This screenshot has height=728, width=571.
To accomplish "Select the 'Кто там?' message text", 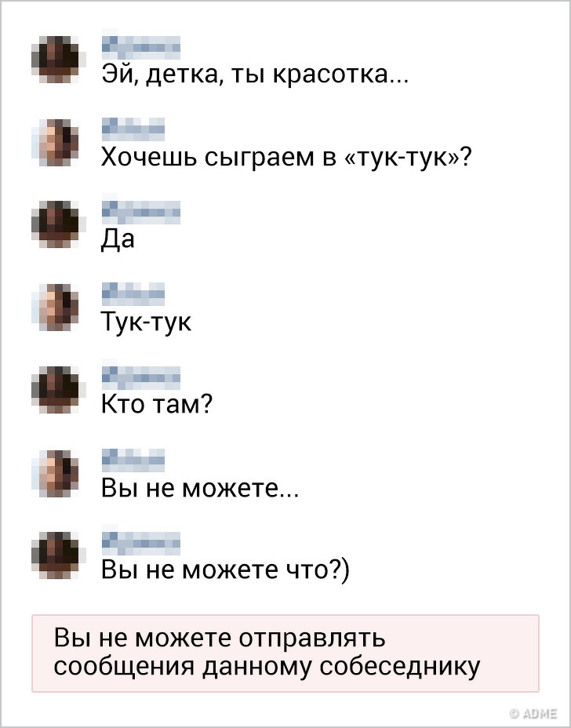I will [x=157, y=405].
